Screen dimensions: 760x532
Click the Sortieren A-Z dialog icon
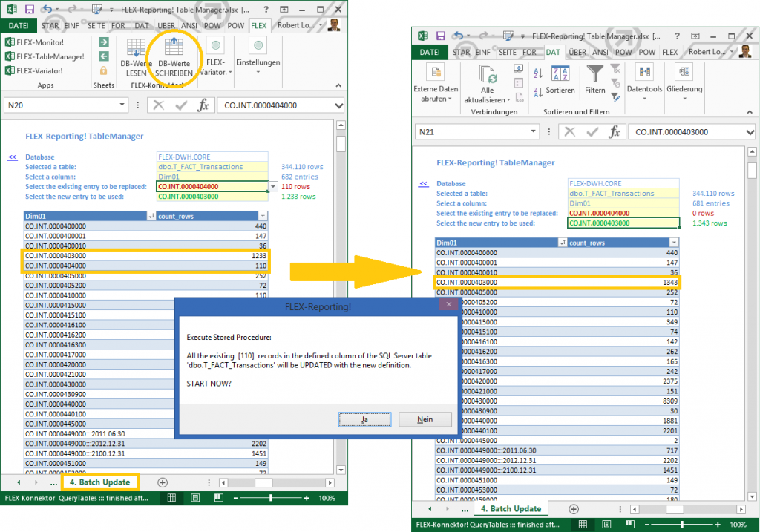560,74
